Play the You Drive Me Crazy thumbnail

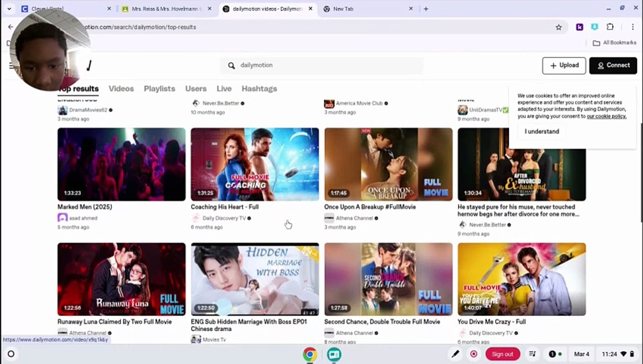[x=522, y=279]
